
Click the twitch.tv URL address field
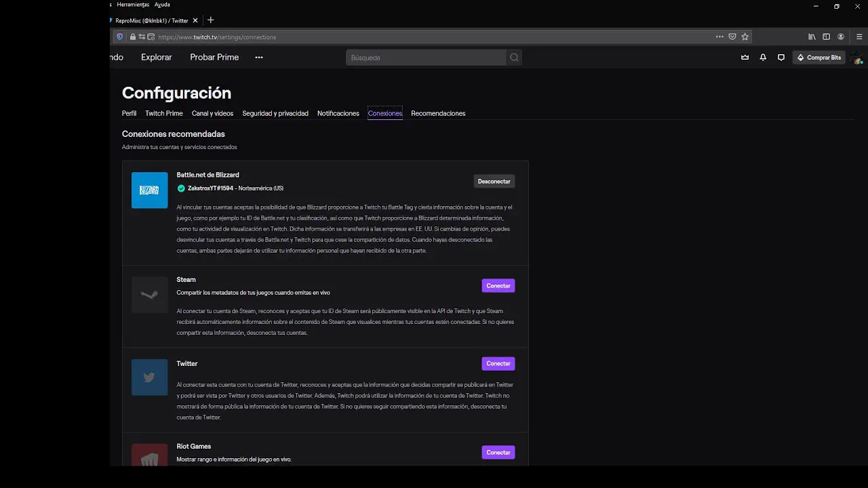pyautogui.click(x=434, y=37)
